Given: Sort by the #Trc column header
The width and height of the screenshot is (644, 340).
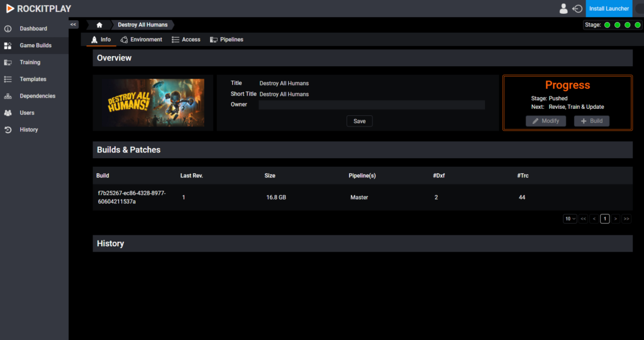Looking at the screenshot, I should tap(523, 176).
